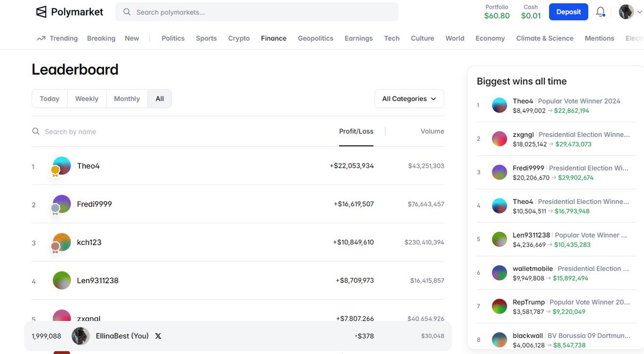Screen dimensions: 644x354
Task: Go to the Mentions category
Action: [x=599, y=38]
